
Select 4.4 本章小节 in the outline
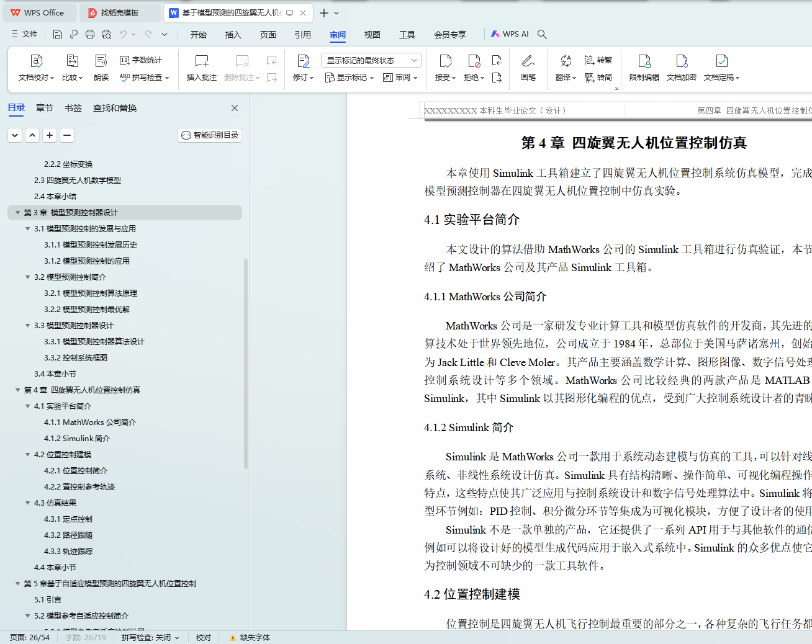[55, 568]
